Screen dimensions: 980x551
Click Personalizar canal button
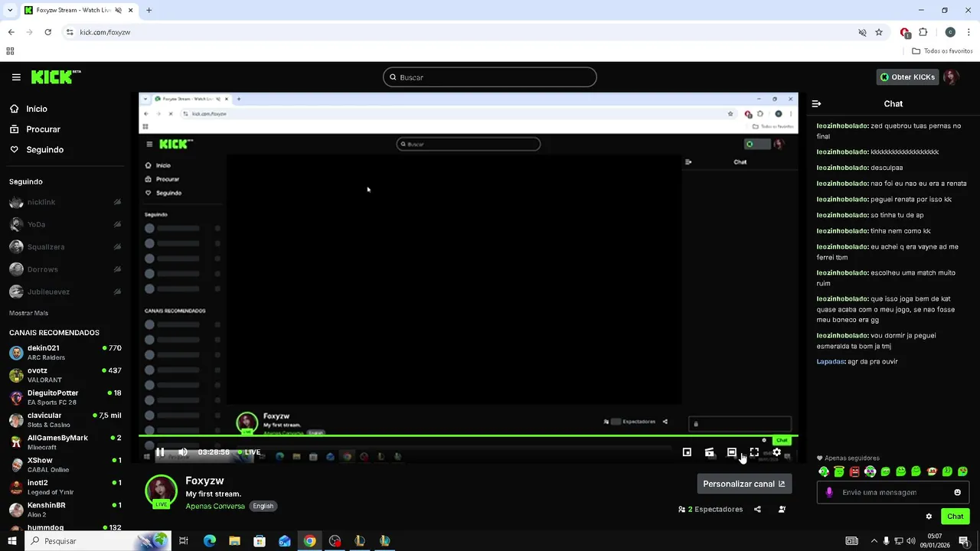pyautogui.click(x=744, y=484)
